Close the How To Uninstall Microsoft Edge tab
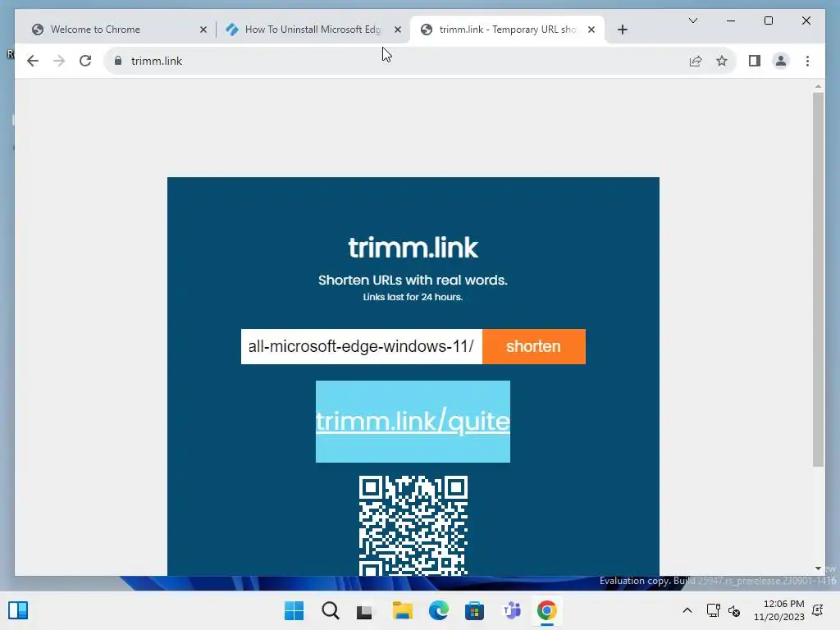Screen dimensions: 840x630 [398, 30]
